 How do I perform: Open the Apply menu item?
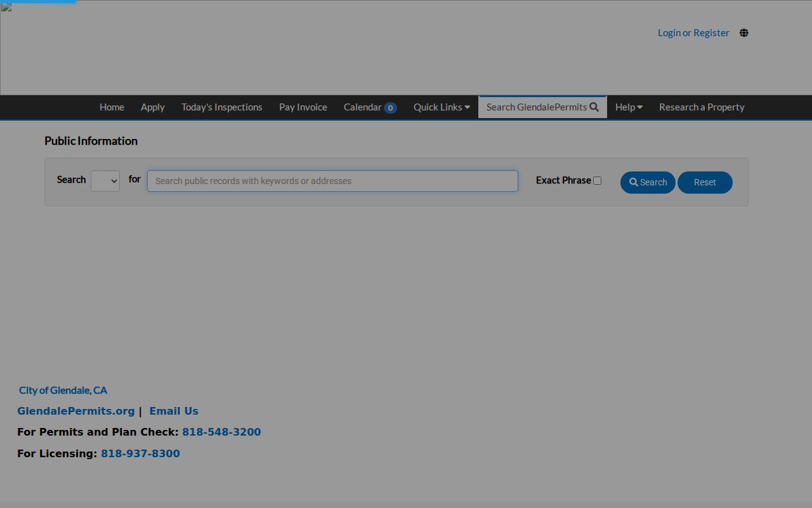click(x=152, y=107)
